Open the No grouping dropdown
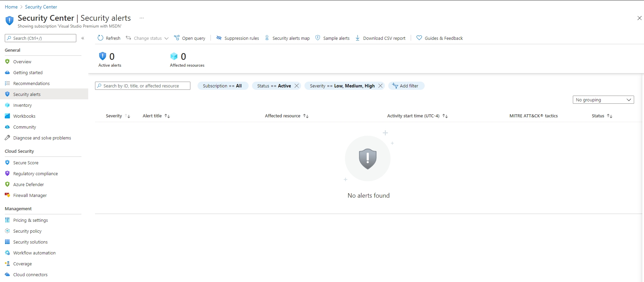This screenshot has height=282, width=644. [x=603, y=100]
